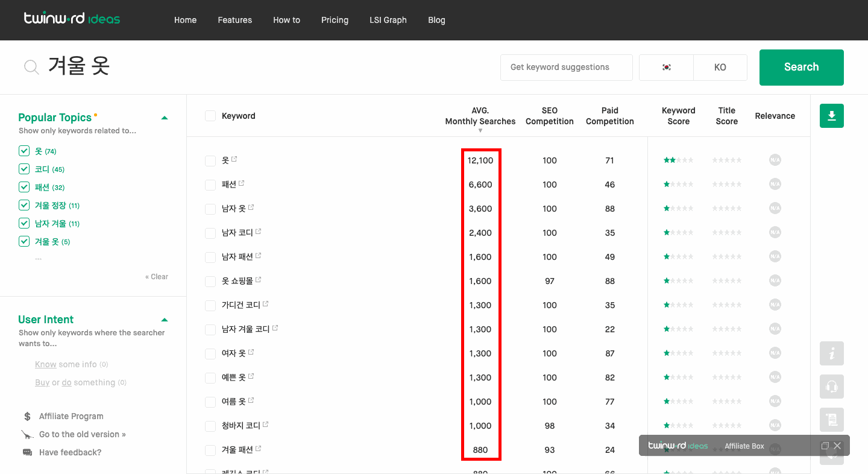The image size is (868, 474).
Task: Collapse the User Intent section
Action: [164, 320]
